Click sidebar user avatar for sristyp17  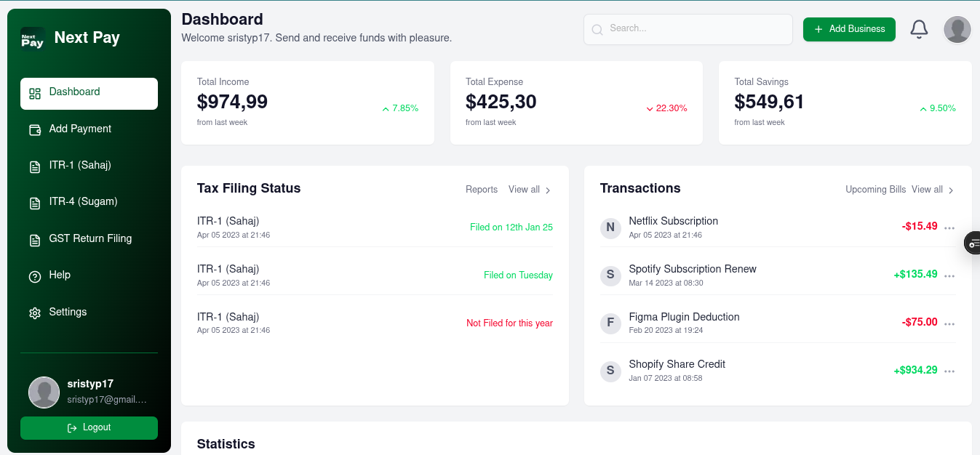44,392
